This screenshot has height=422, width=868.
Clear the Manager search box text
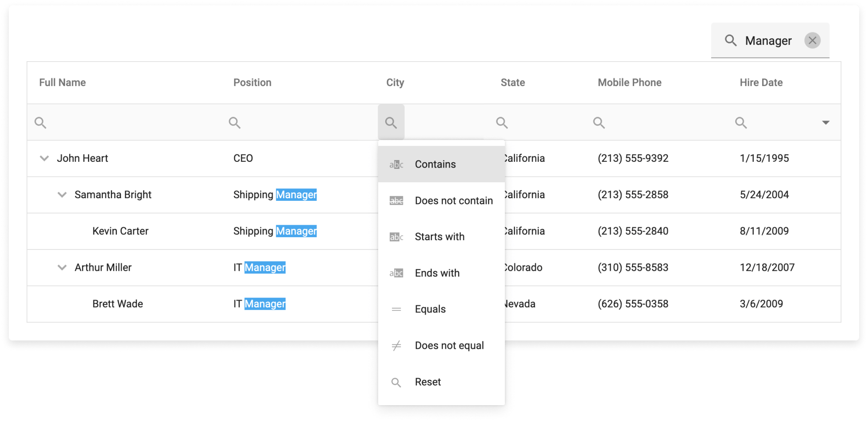coord(812,41)
